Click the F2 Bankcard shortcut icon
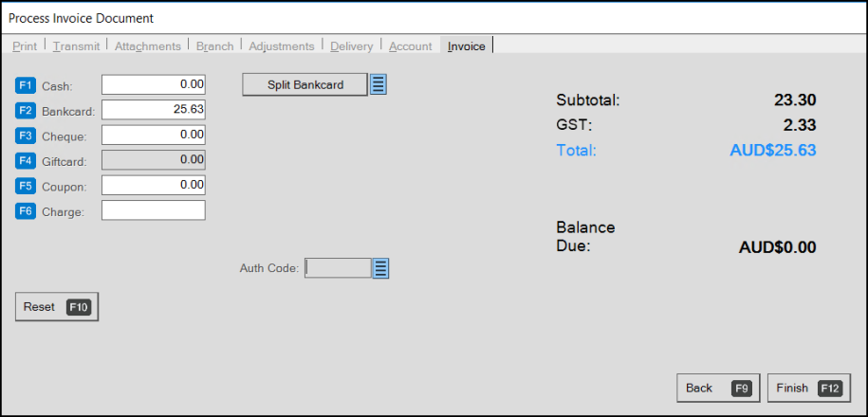The height and width of the screenshot is (417, 868). coord(26,111)
